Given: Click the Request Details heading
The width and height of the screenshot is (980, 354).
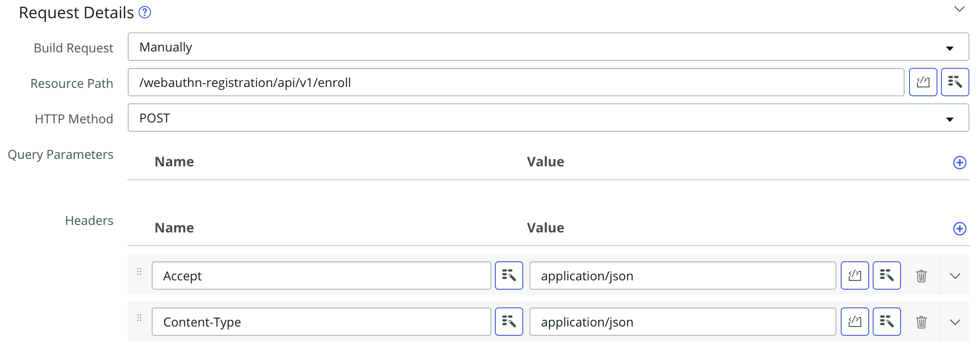Looking at the screenshot, I should [76, 13].
